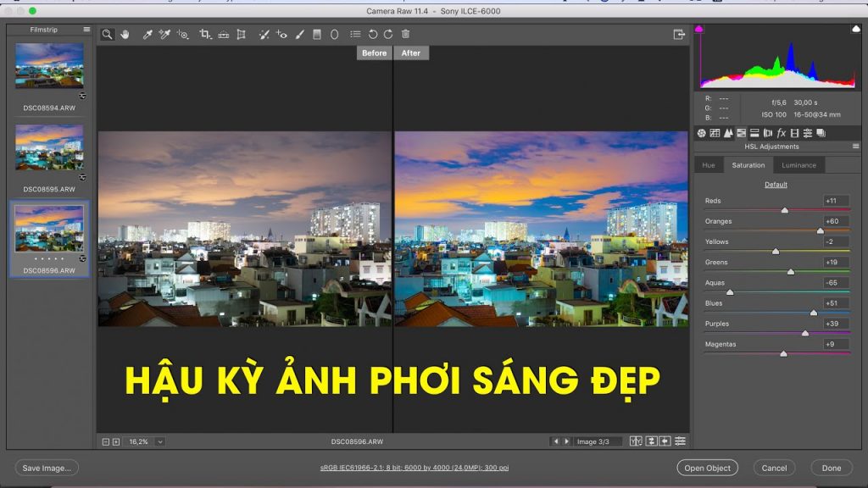Switch to the Luminance tab
The width and height of the screenshot is (868, 488).
coord(798,165)
